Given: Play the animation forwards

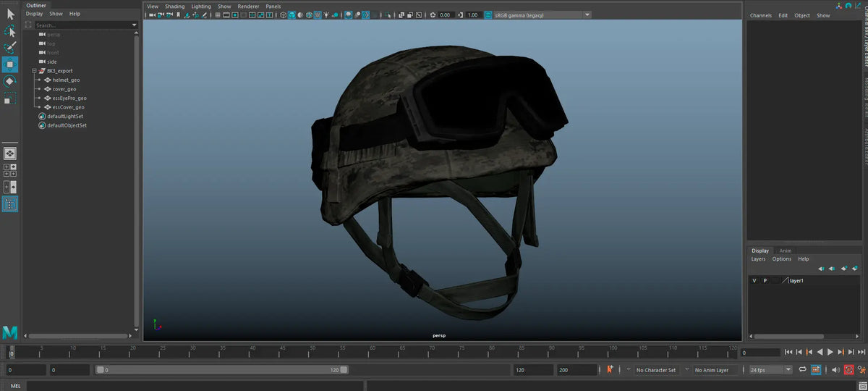Looking at the screenshot, I should (x=830, y=352).
